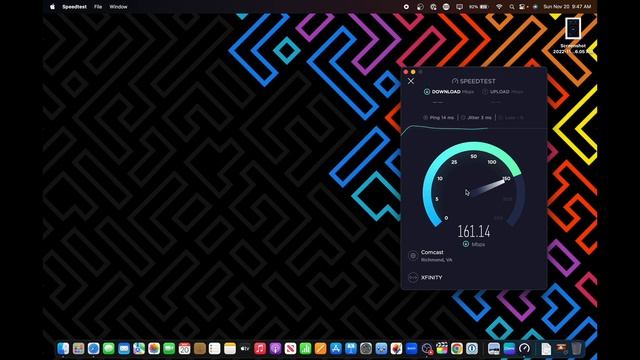The image size is (640, 360).
Task: Click the Ping 14 ms readout
Action: 438,118
